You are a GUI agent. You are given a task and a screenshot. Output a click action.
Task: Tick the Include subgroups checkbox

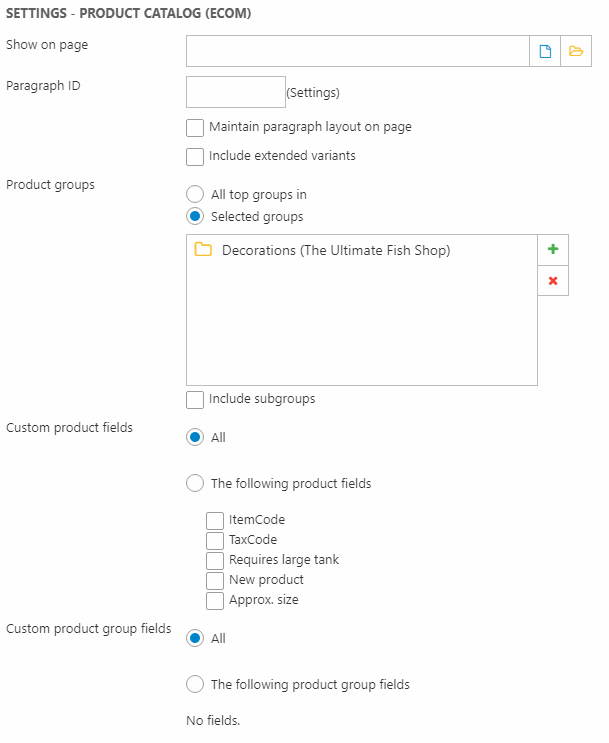click(x=196, y=400)
